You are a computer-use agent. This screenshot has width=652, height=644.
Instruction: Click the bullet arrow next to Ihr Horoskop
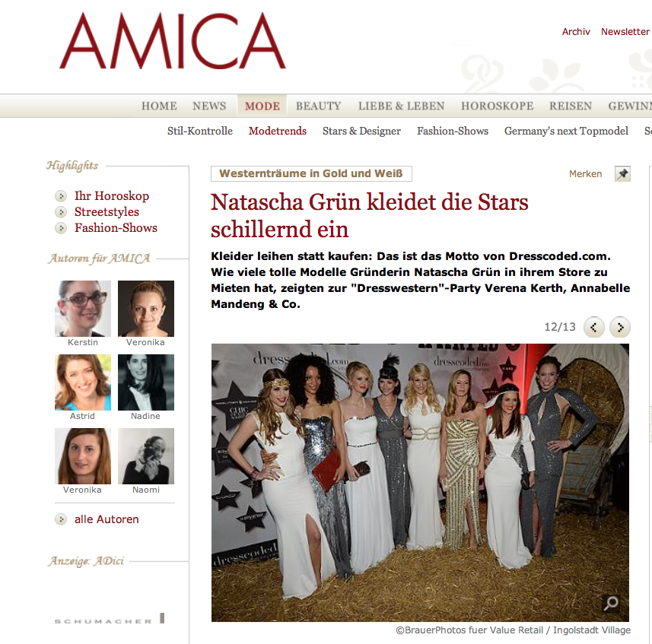tap(61, 196)
